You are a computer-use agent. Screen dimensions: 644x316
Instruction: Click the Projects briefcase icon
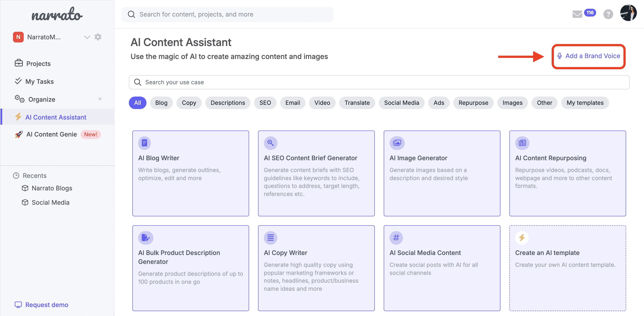pyautogui.click(x=19, y=63)
